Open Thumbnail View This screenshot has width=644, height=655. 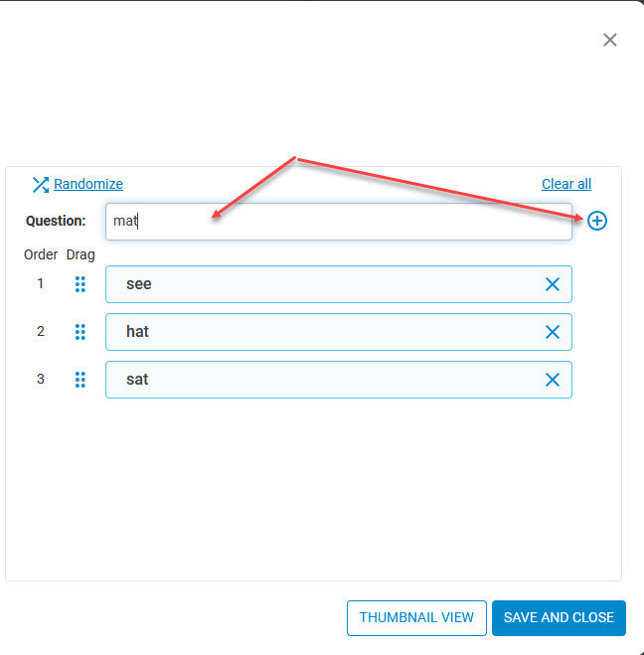tap(416, 618)
